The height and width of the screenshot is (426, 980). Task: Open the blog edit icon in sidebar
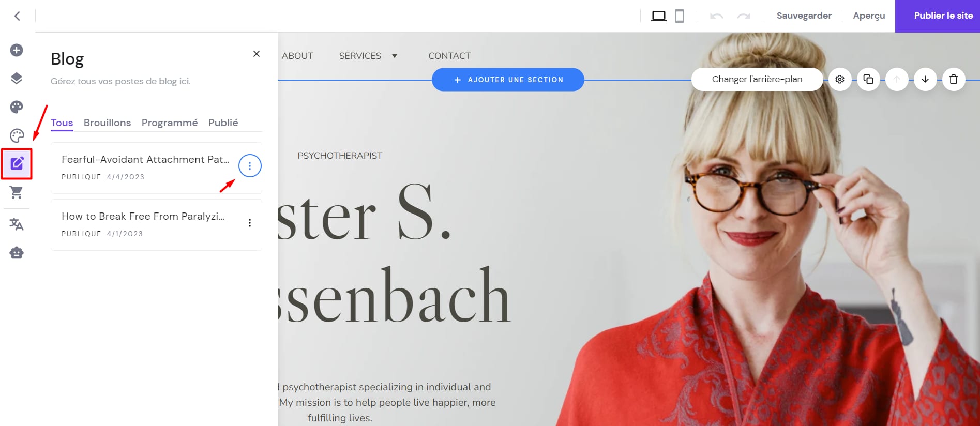(x=17, y=164)
